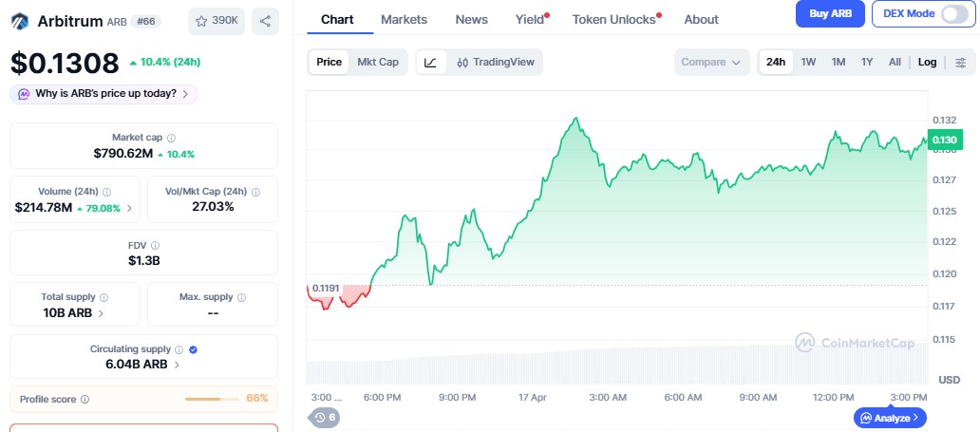Expand 'Why is ARB's price up today?'
The image size is (980, 432).
(x=104, y=94)
